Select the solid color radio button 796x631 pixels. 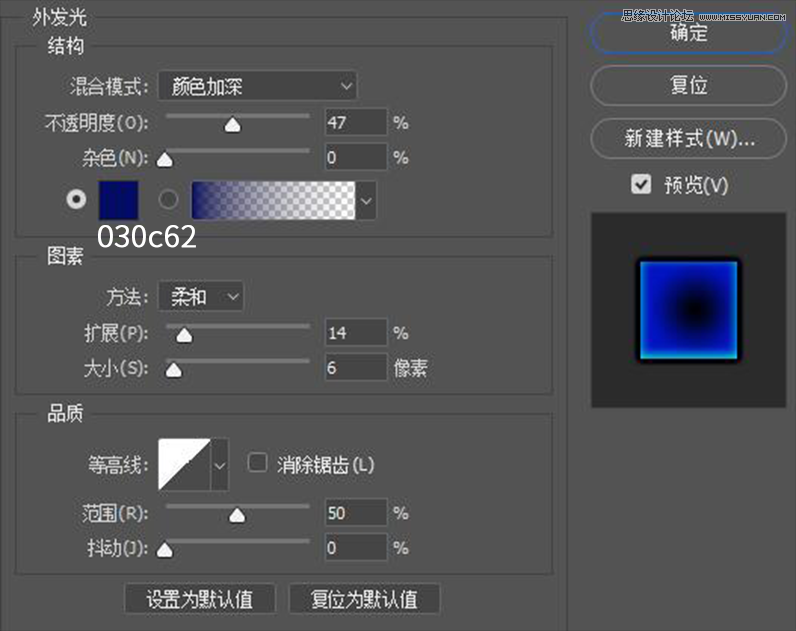pos(76,199)
